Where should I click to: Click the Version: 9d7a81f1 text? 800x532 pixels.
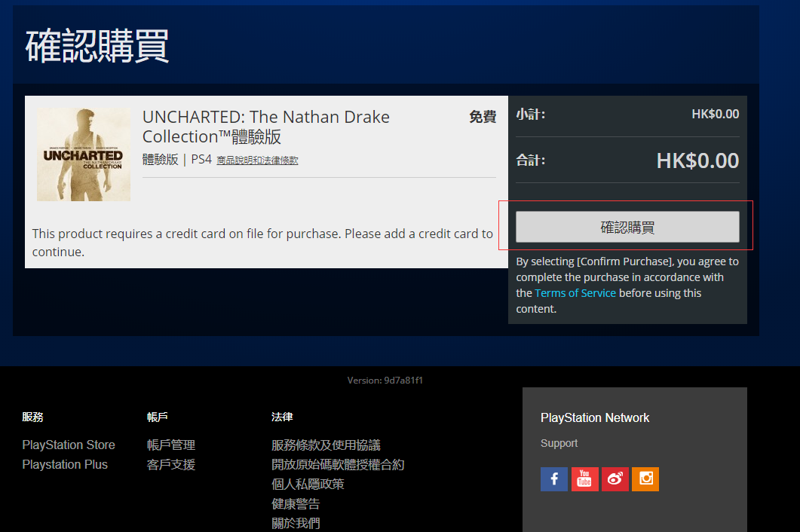tap(385, 381)
